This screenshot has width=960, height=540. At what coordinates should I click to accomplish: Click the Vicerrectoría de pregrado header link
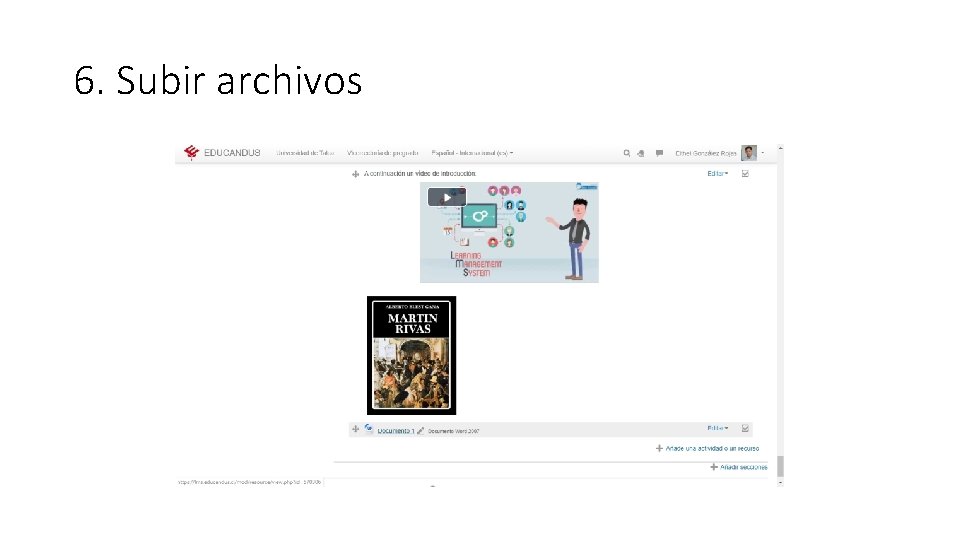[383, 153]
